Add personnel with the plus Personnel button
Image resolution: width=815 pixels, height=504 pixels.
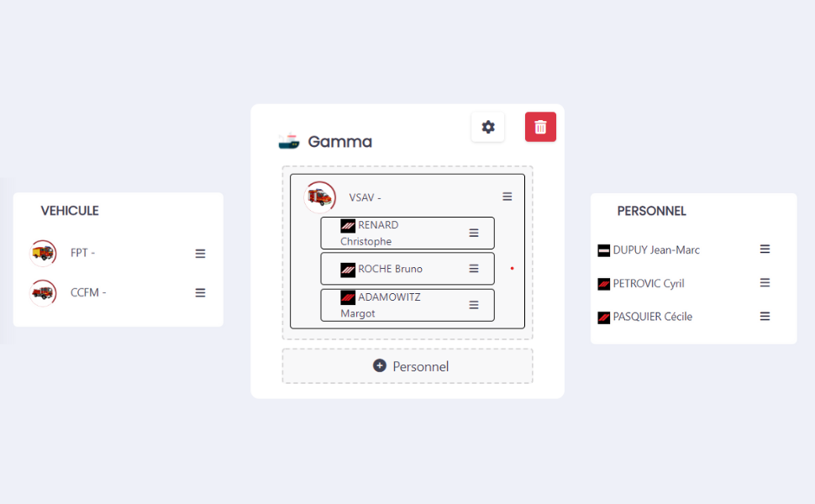pyautogui.click(x=407, y=366)
